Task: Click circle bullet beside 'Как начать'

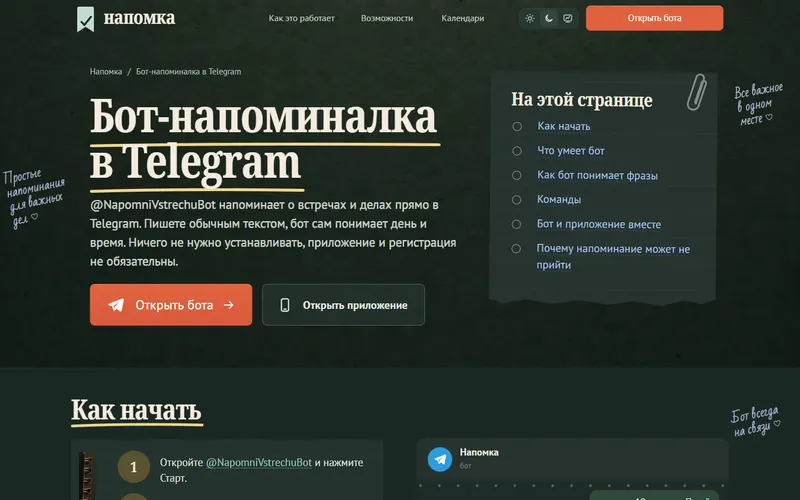Action: pyautogui.click(x=517, y=126)
